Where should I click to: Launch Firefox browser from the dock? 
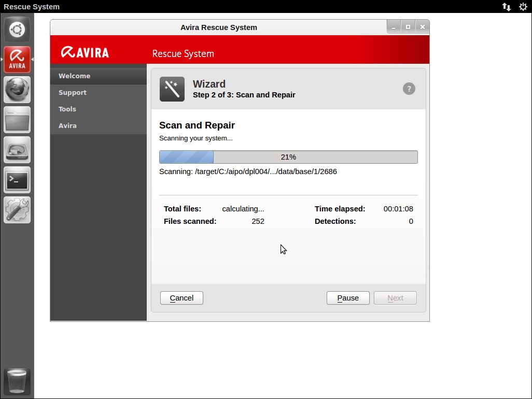[x=17, y=90]
